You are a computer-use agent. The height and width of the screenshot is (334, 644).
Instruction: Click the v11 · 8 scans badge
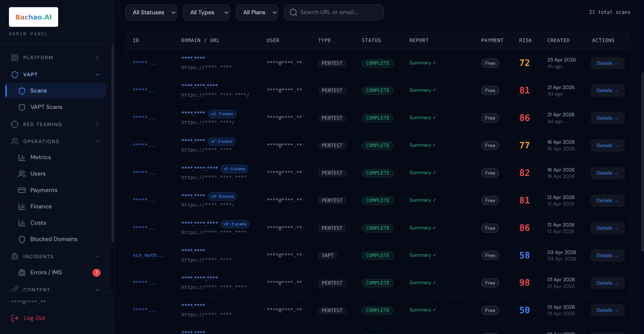coord(222,196)
